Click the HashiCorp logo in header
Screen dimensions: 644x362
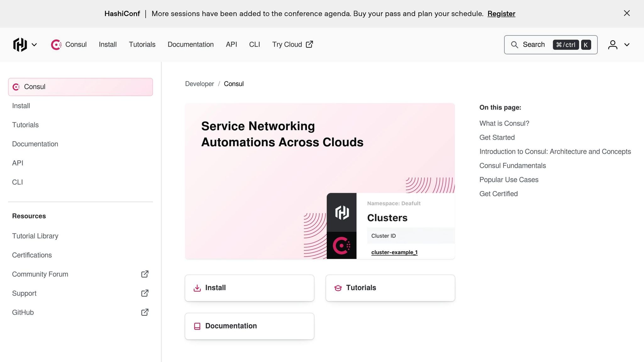pyautogui.click(x=20, y=45)
